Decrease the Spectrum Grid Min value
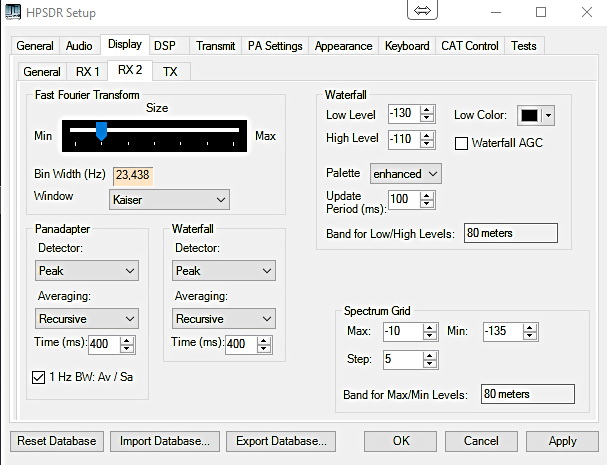This screenshot has width=607, height=465. click(x=529, y=336)
